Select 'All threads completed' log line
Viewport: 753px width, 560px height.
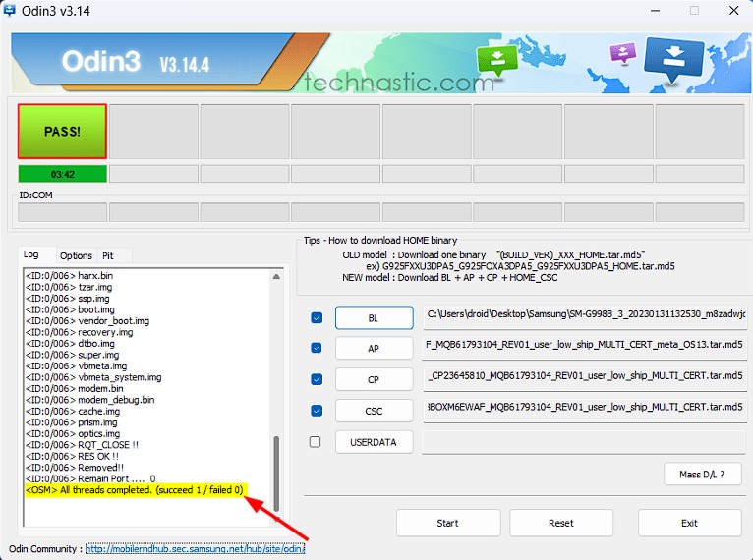coord(135,490)
